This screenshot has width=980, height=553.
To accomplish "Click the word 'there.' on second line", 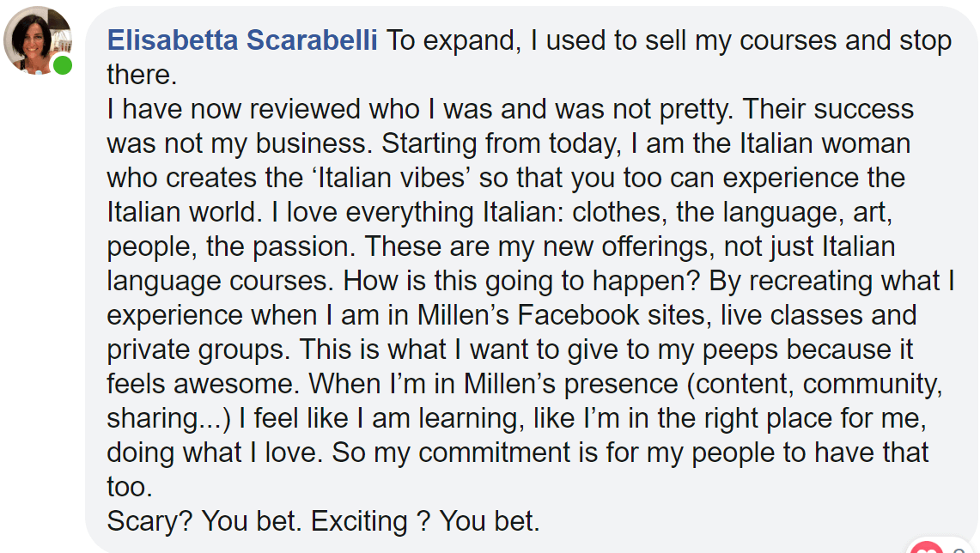I will pos(142,75).
